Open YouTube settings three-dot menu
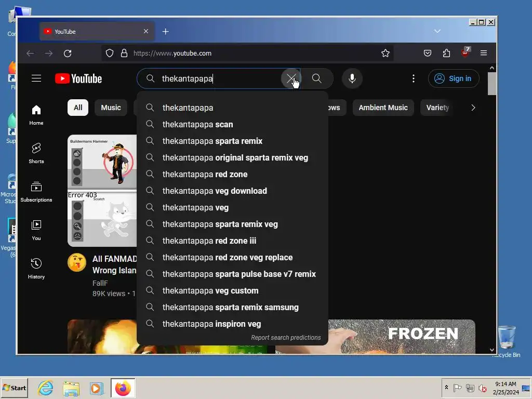 413,79
